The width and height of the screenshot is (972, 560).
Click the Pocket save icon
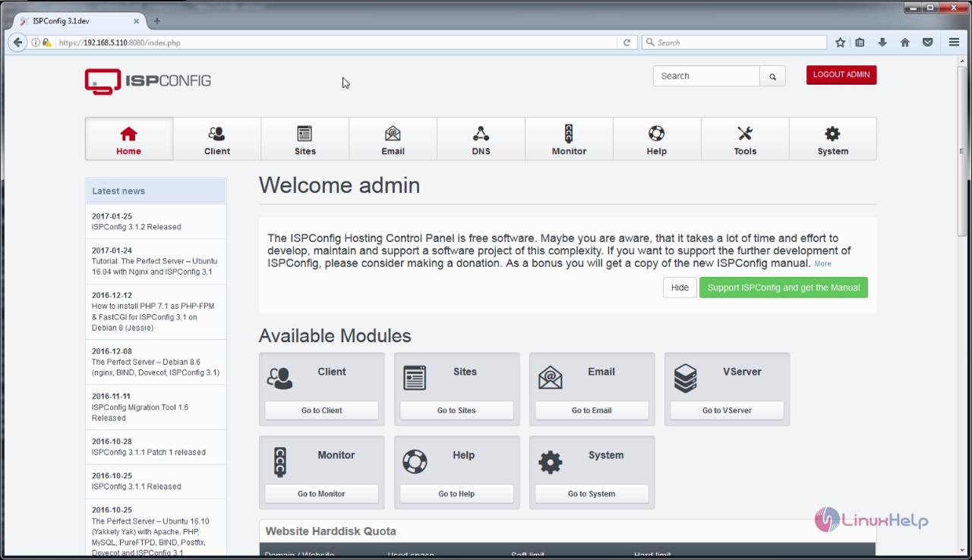(x=928, y=42)
